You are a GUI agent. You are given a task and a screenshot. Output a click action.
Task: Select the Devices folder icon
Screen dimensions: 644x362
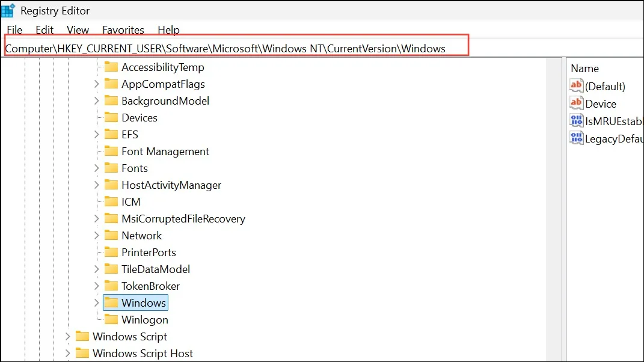point(111,117)
